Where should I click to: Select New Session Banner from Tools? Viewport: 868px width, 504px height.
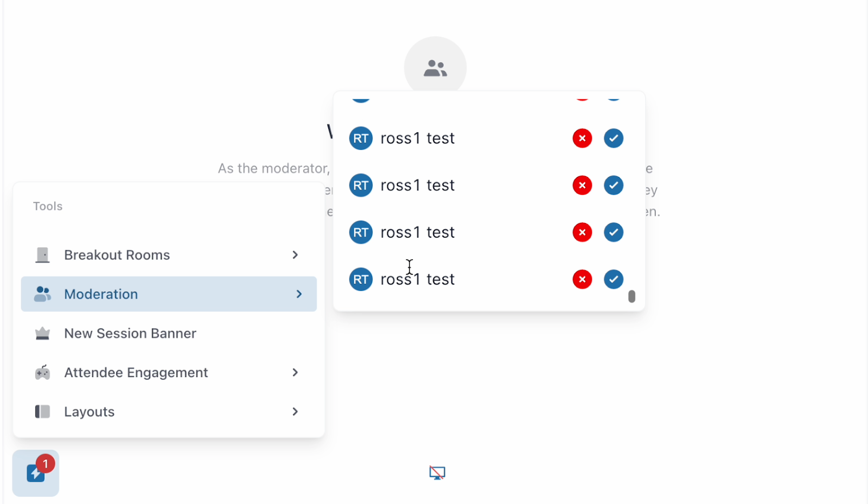130,333
